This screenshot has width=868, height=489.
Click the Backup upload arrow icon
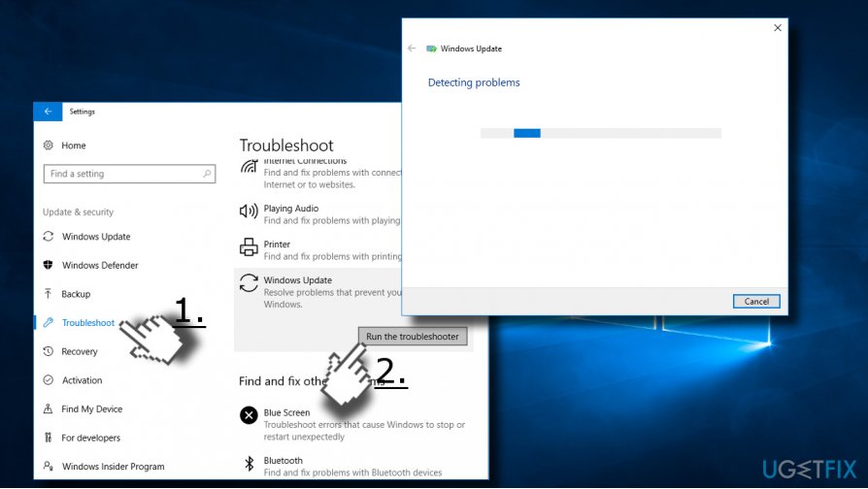point(49,294)
